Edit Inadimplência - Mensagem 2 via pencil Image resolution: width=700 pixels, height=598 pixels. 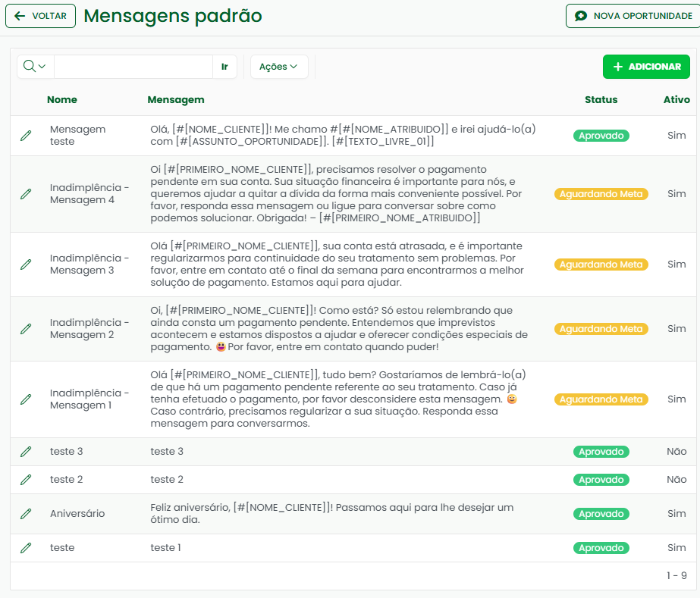click(26, 329)
